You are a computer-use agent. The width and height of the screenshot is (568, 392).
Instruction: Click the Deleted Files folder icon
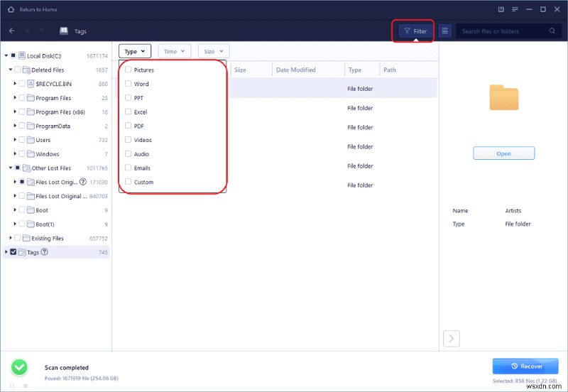point(26,70)
